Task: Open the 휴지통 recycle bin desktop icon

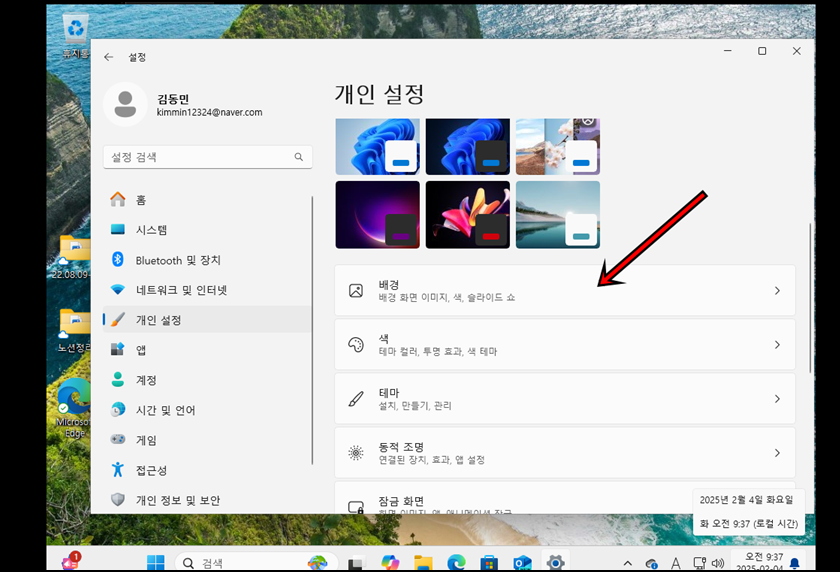Action: click(76, 36)
